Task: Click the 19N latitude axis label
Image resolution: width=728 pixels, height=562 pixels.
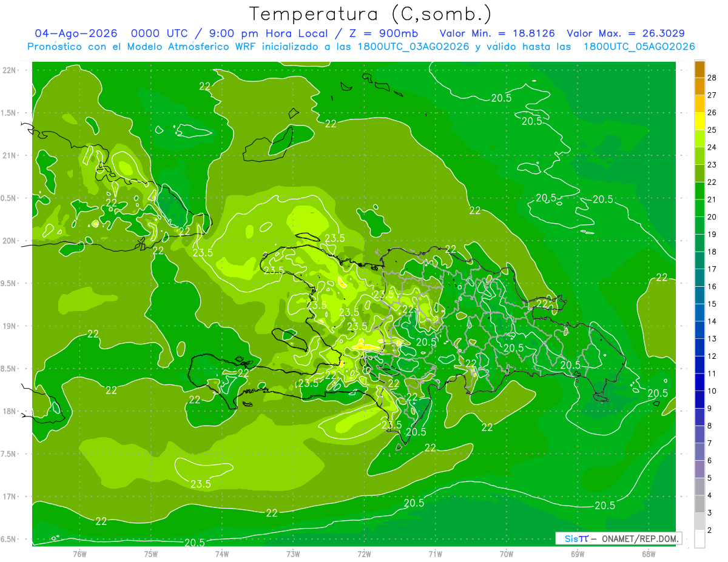Action: click(9, 326)
